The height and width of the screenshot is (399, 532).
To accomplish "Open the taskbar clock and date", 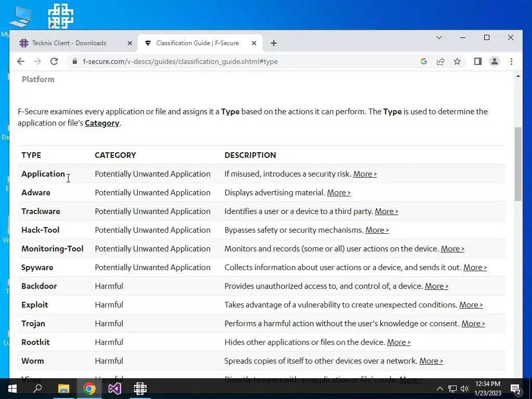I will [488, 389].
